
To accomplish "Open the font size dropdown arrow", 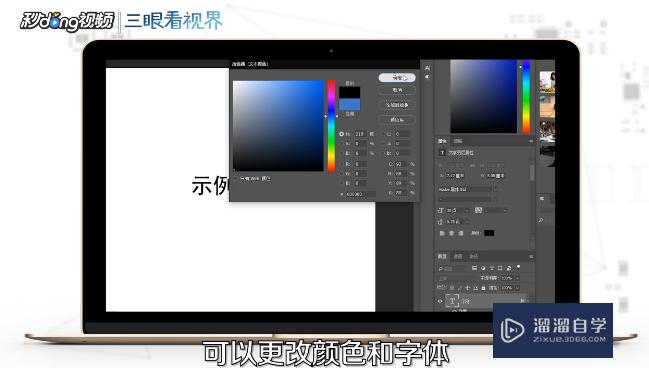I will (467, 210).
